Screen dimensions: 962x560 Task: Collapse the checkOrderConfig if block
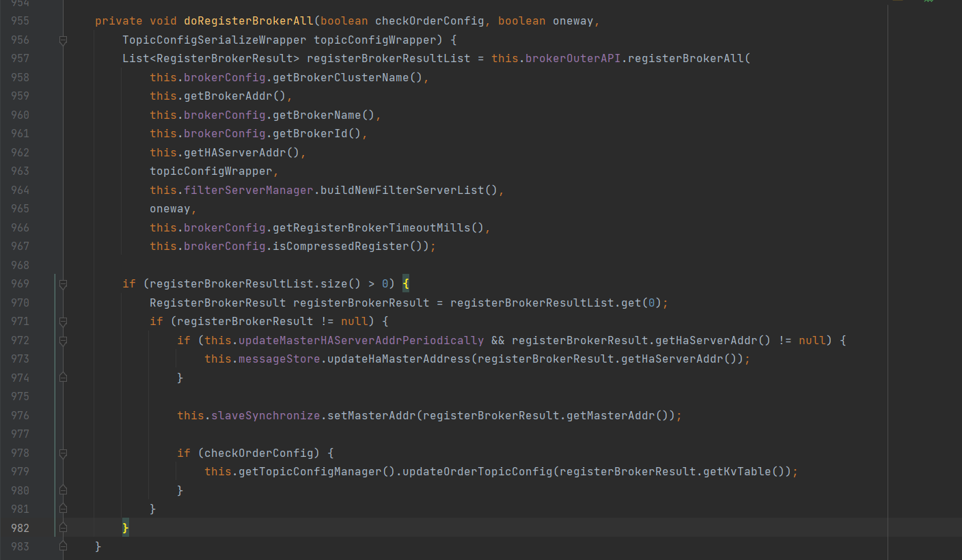63,453
